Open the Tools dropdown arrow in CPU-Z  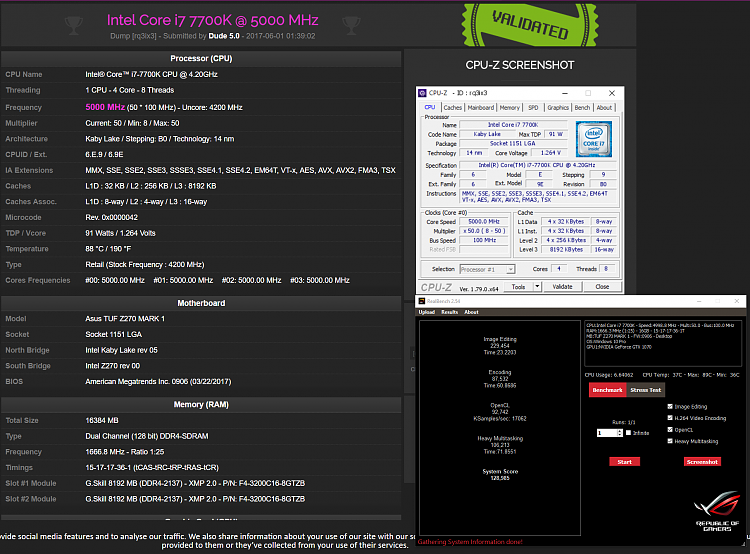pos(537,287)
